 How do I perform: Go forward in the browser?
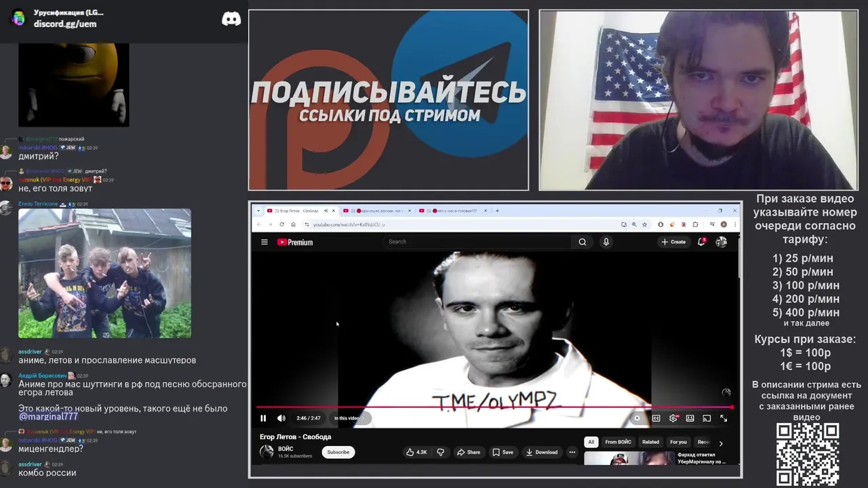[x=270, y=224]
